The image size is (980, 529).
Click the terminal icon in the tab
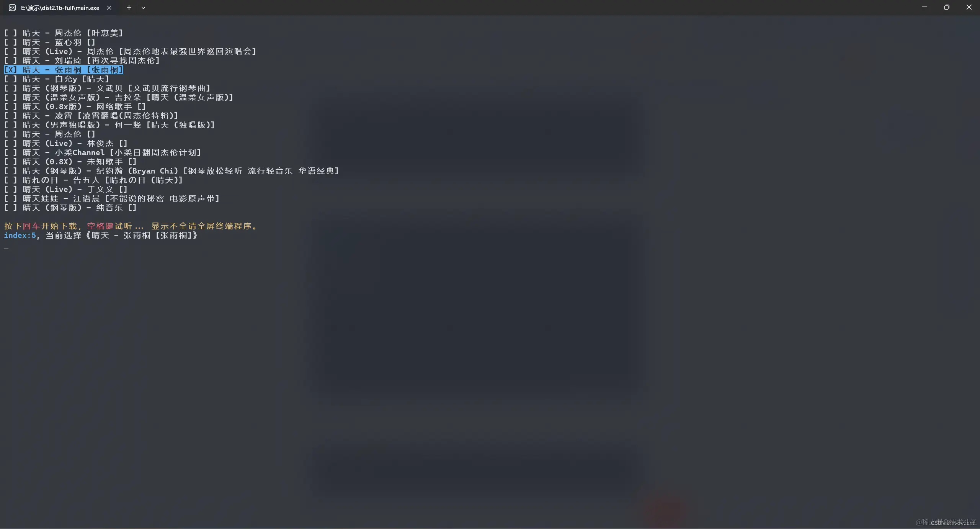tap(12, 8)
